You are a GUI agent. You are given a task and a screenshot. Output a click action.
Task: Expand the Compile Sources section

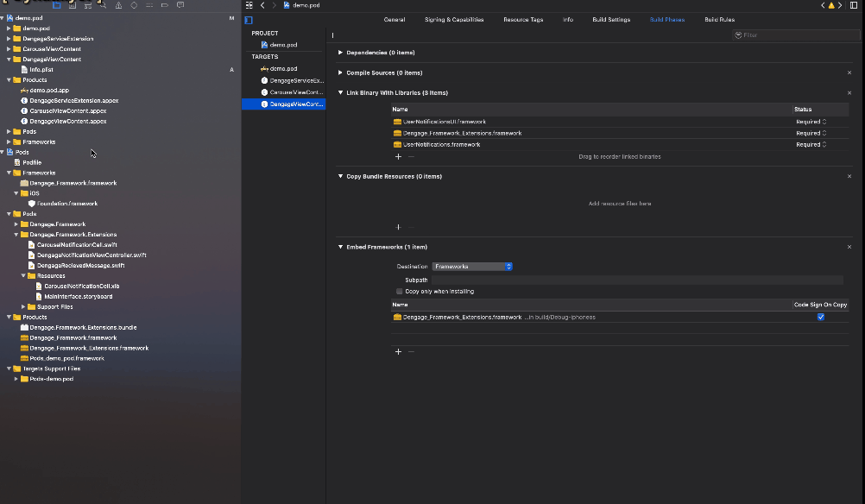coord(340,72)
